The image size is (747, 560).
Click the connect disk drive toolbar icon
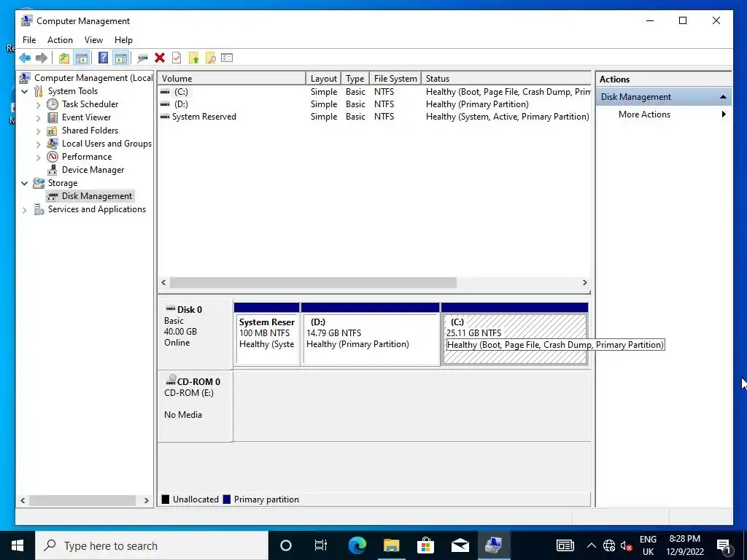(x=142, y=58)
